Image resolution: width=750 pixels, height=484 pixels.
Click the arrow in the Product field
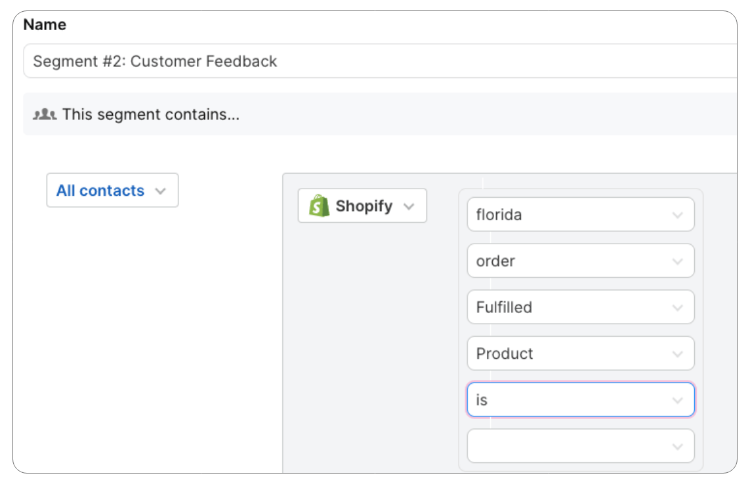click(x=677, y=354)
